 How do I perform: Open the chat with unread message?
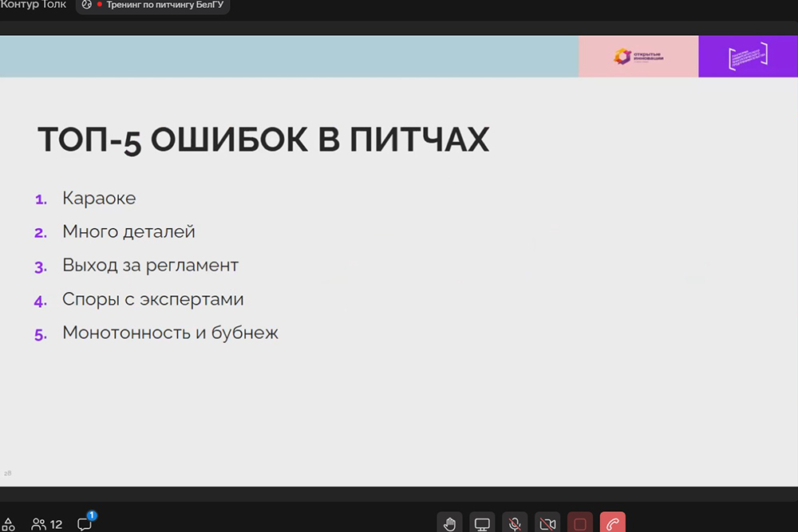pyautogui.click(x=85, y=523)
